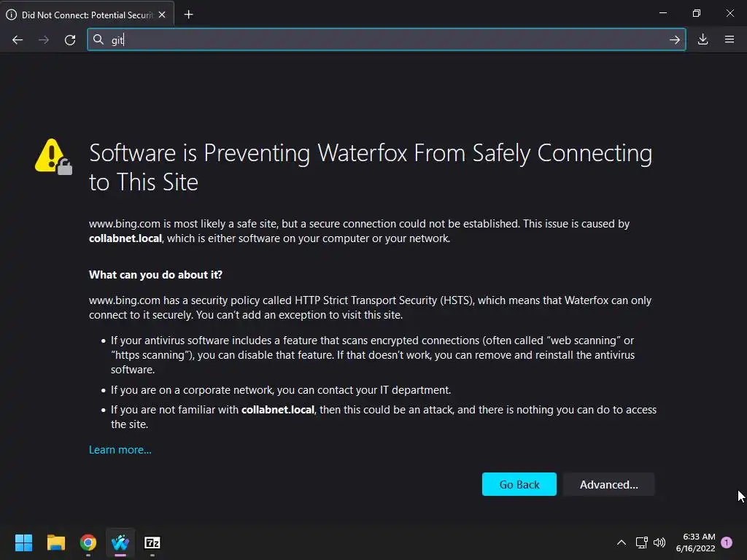Click the info icon on the tab

pyautogui.click(x=11, y=15)
